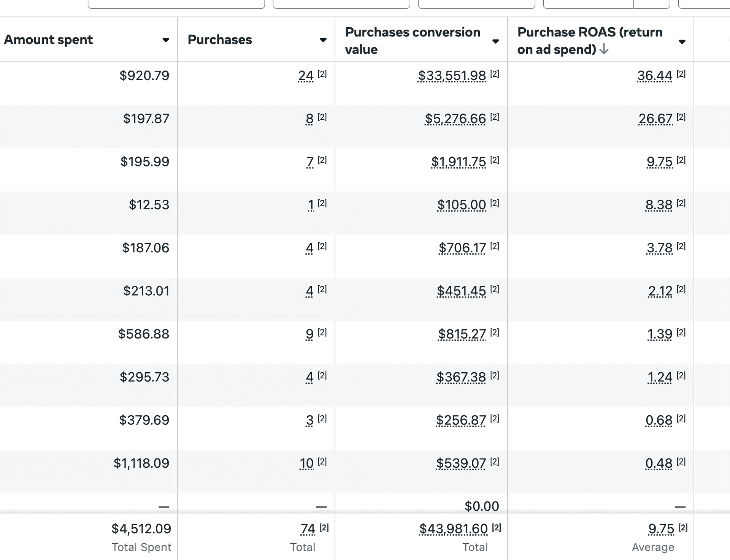Screen dimensions: 730x560
Task: Open the total conversion value $43,981.60 link
Action: coord(453,528)
